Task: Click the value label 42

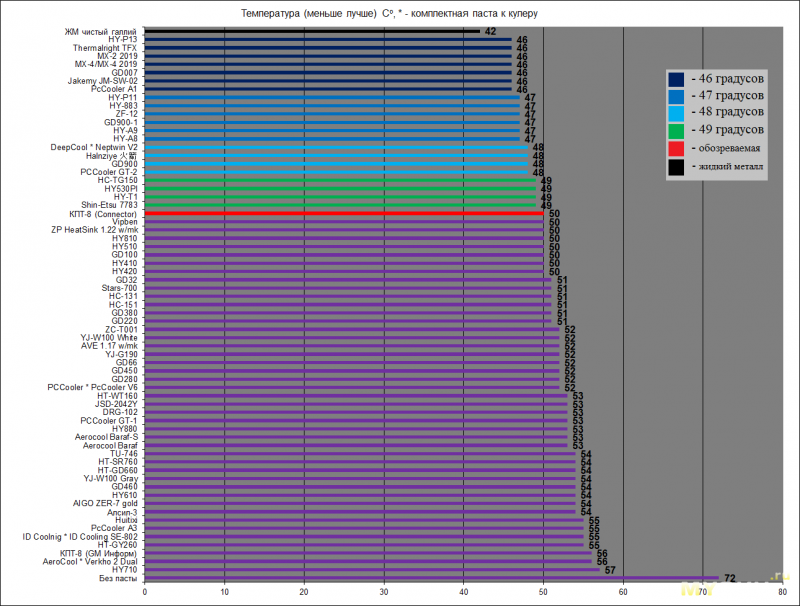Action: [490, 32]
